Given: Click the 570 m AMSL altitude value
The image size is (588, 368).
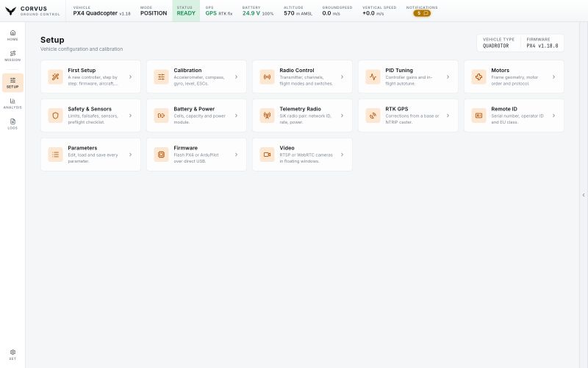Looking at the screenshot, I should coord(298,13).
